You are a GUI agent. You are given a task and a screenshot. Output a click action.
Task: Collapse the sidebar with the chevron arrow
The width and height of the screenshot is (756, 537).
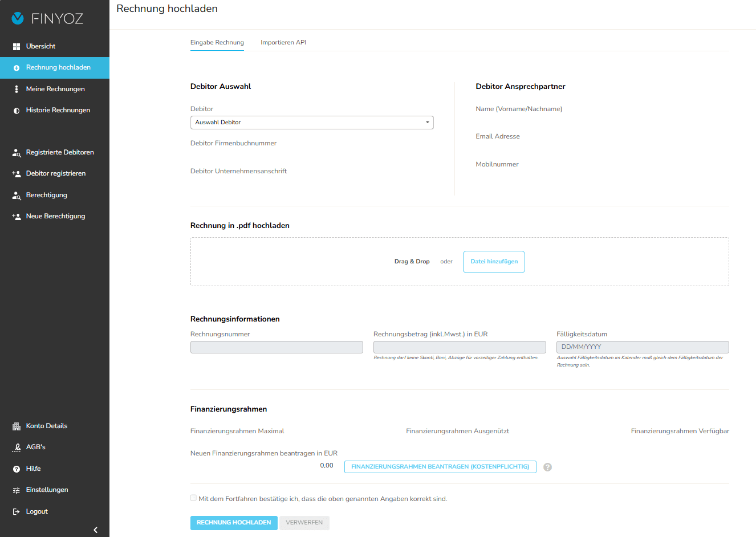(x=95, y=530)
